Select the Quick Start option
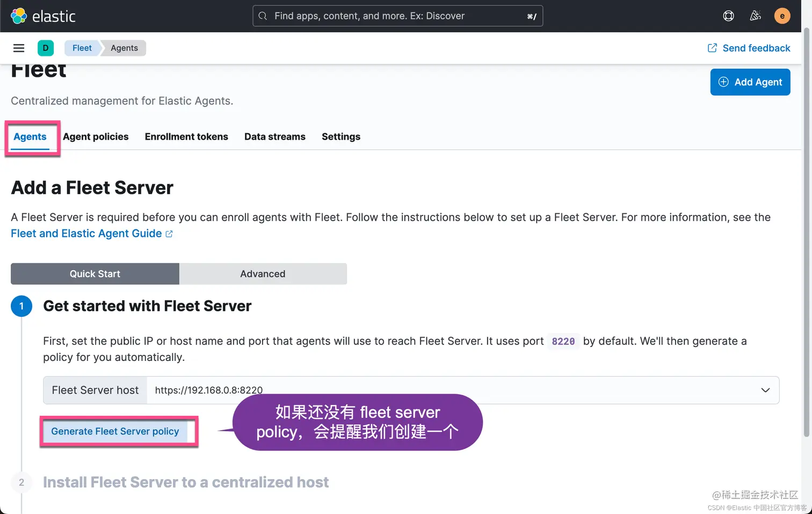 coord(95,274)
